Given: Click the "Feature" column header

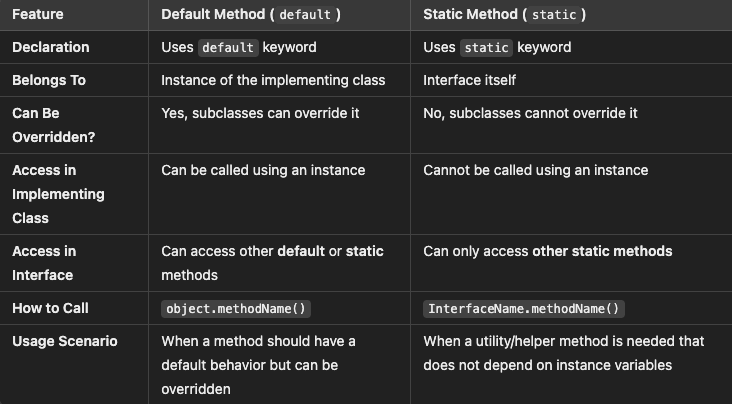Looking at the screenshot, I should [x=38, y=15].
